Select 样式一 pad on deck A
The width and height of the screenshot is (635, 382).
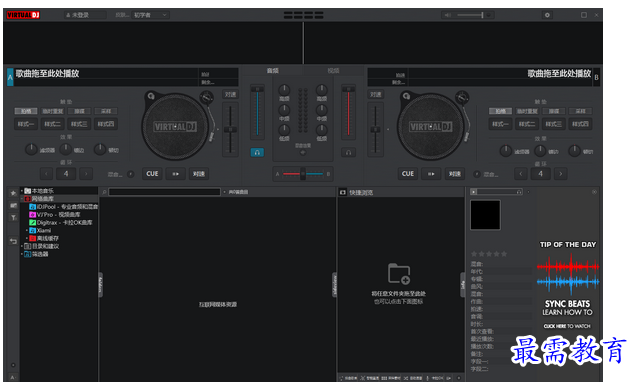(x=26, y=124)
